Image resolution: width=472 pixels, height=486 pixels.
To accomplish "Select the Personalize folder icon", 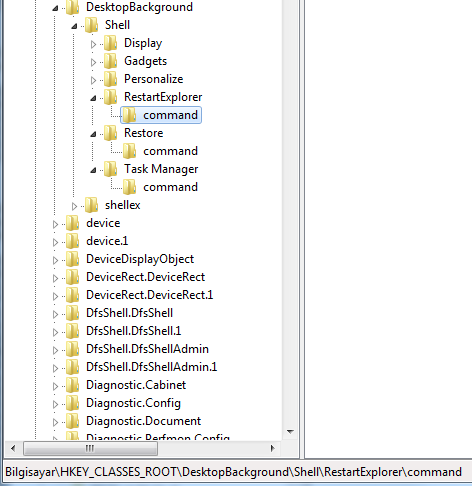I will click(110, 79).
